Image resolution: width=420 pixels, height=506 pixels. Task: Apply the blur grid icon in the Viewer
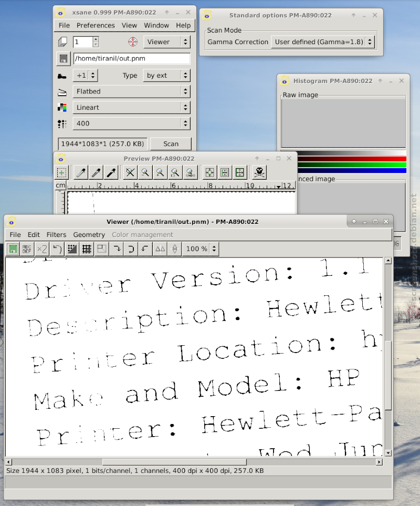[x=87, y=249]
